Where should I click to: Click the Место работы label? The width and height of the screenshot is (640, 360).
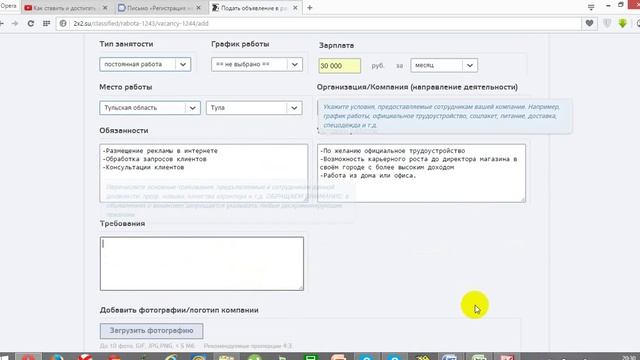[x=126, y=87]
